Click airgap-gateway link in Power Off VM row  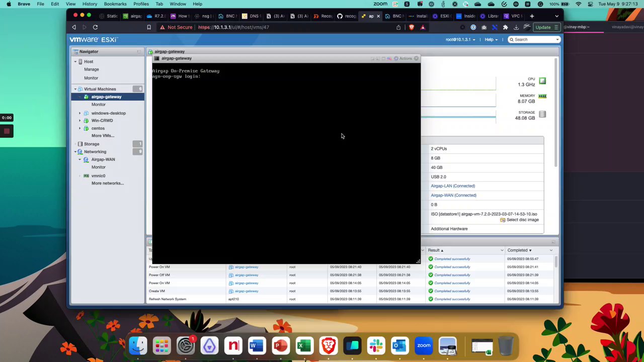(247, 275)
